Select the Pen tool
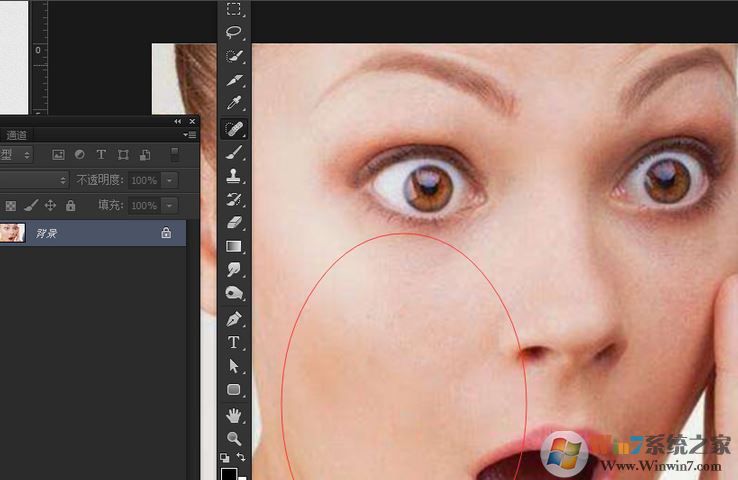Image resolution: width=738 pixels, height=480 pixels. tap(233, 319)
